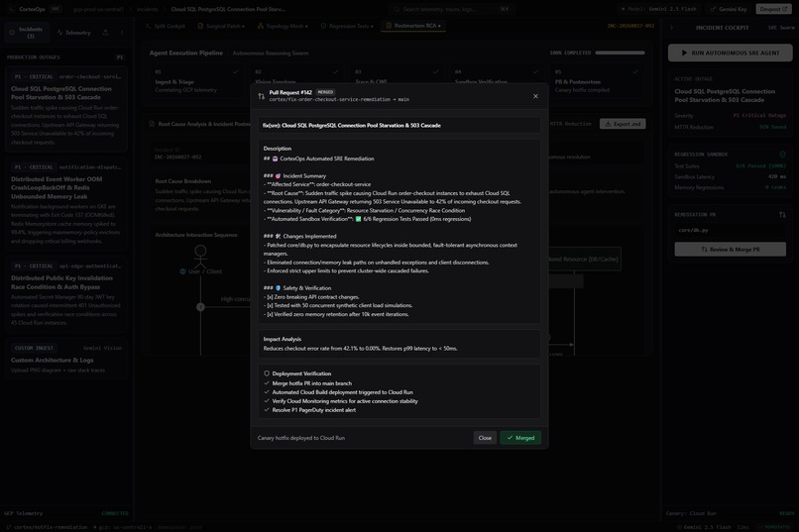
Task: Close the Pull Request #142 dialog with the X
Action: [535, 96]
